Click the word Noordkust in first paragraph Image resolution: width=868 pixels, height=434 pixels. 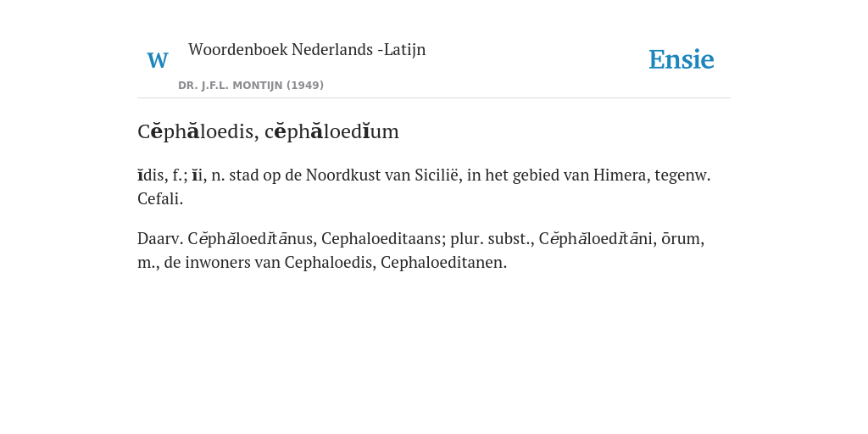tap(341, 175)
